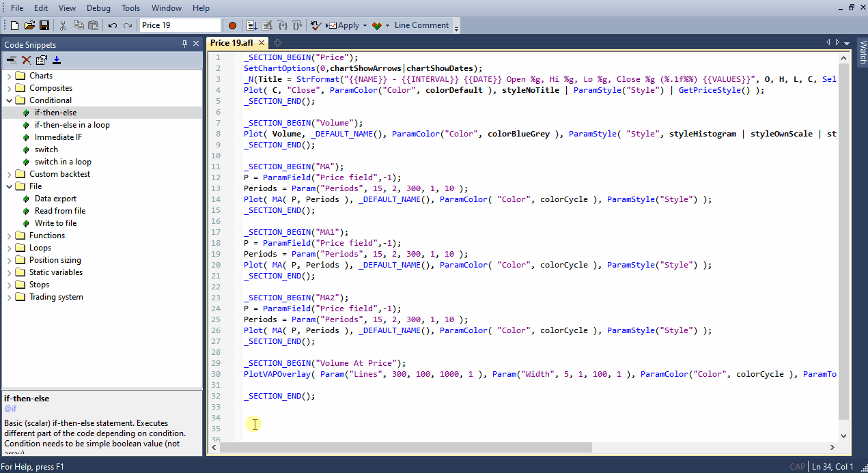
Task: Click the second curly-braces toolbar icon
Action: [x=297, y=25]
